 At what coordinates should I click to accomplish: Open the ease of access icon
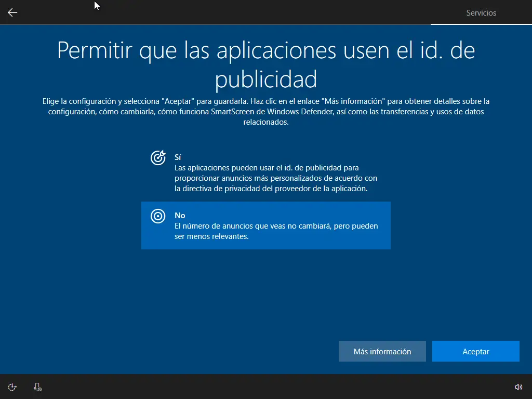12,387
